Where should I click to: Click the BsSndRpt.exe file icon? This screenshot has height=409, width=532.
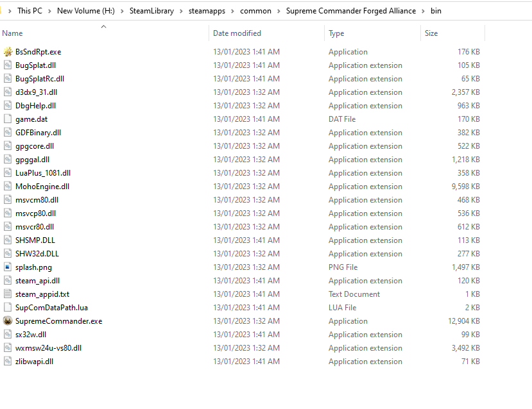click(8, 52)
